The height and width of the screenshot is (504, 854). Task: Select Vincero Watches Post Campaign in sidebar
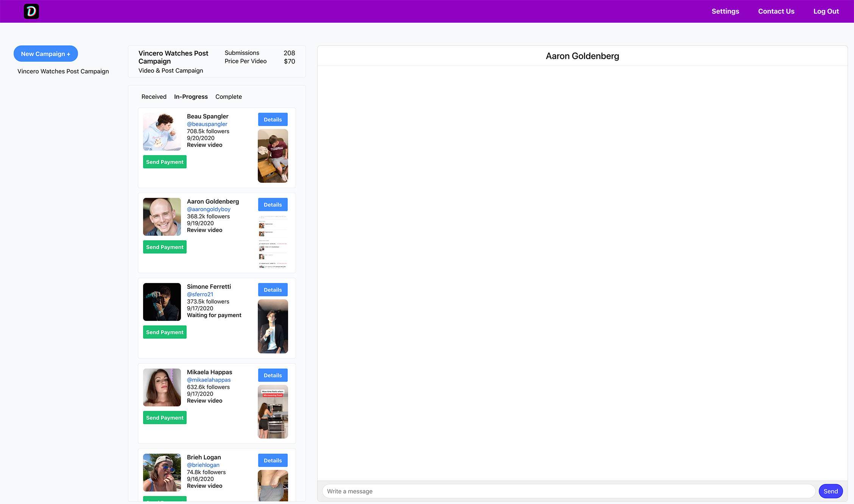pos(63,72)
